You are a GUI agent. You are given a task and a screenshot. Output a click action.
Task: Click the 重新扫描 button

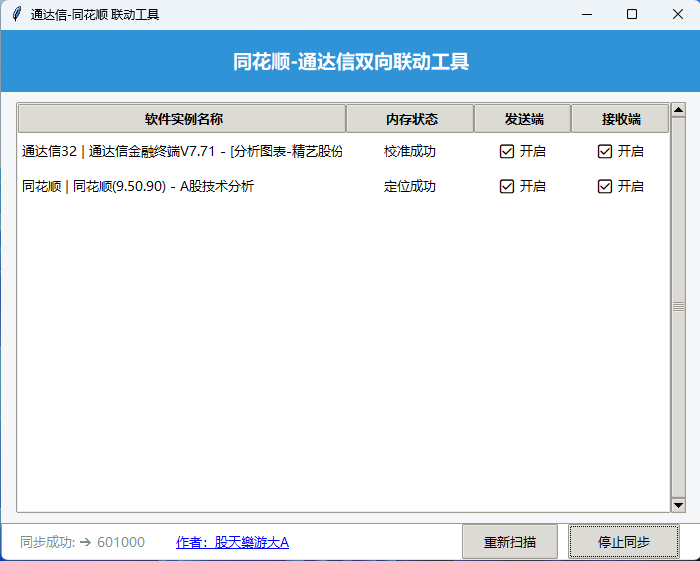(510, 542)
